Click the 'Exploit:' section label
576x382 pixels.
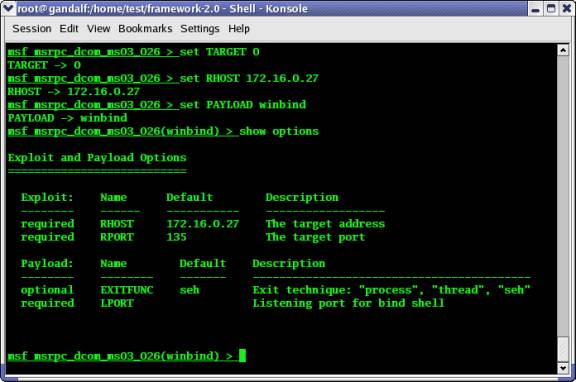(47, 198)
